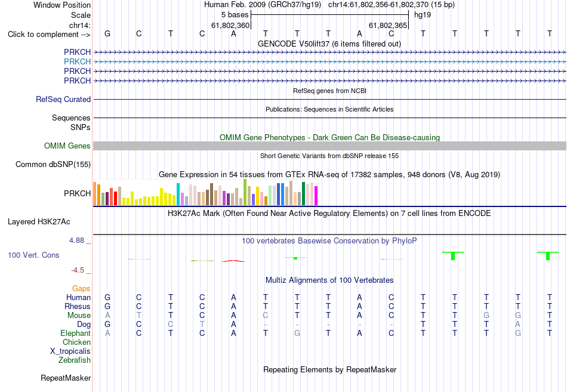Open the 'RefSeq genes from NCBI' track title

pyautogui.click(x=329, y=91)
